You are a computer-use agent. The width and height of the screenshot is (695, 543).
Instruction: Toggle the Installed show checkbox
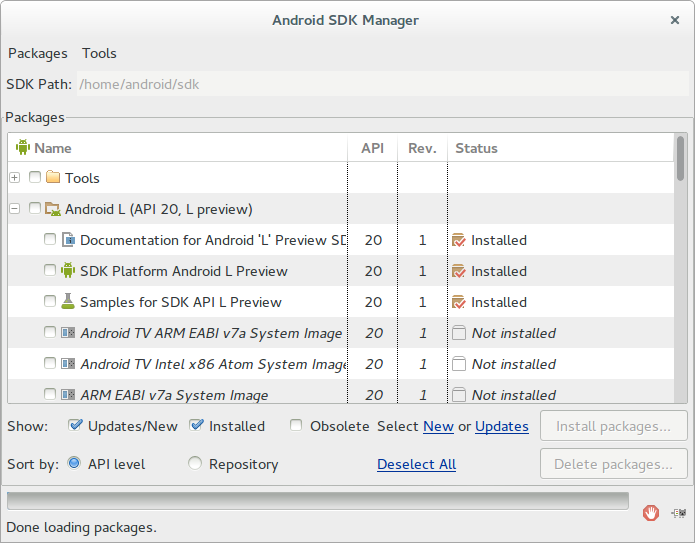tap(196, 426)
